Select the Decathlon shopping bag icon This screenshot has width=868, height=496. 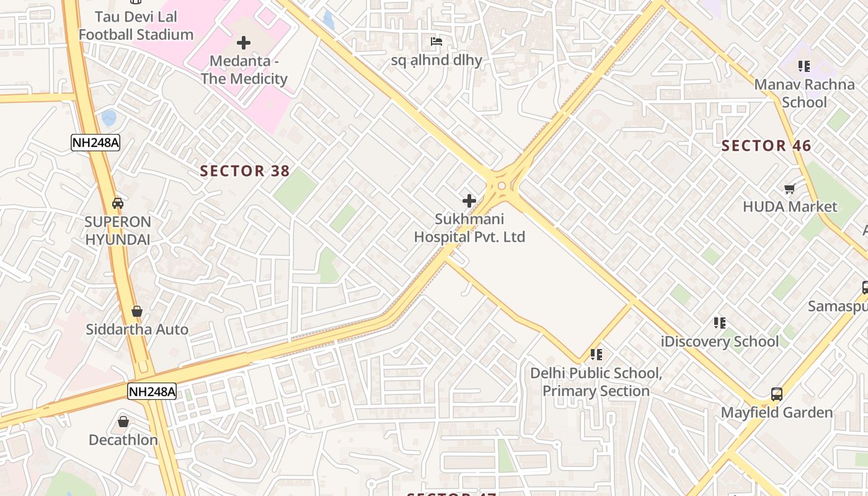pos(123,422)
